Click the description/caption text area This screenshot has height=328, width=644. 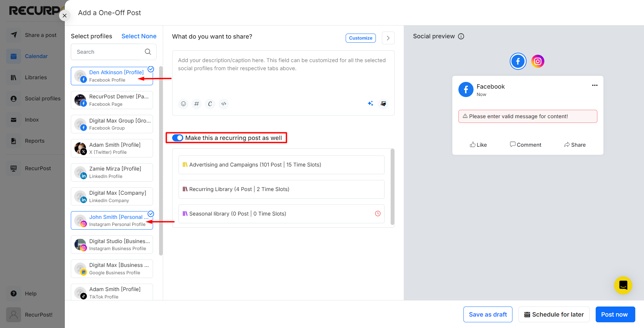[x=283, y=74]
